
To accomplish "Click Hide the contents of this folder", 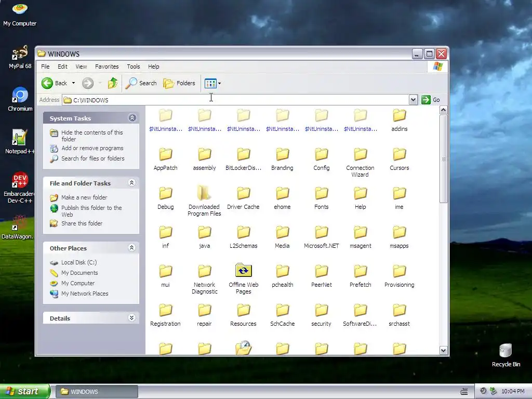I will pyautogui.click(x=92, y=136).
